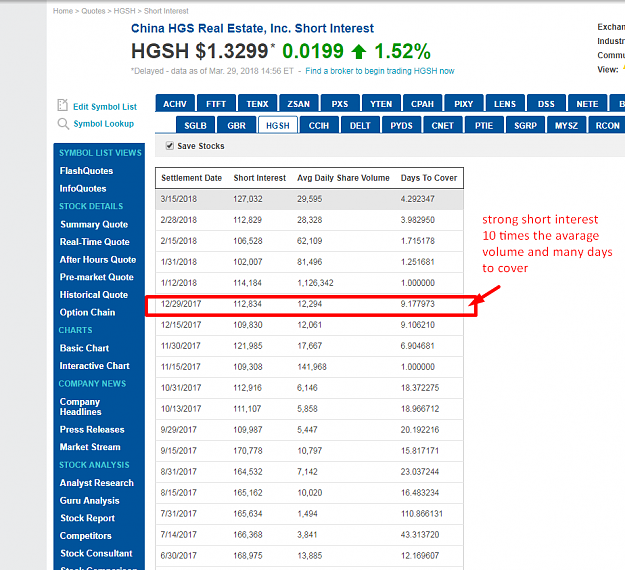625x570 pixels.
Task: Switch to the CNET symbol tab
Action: [443, 125]
